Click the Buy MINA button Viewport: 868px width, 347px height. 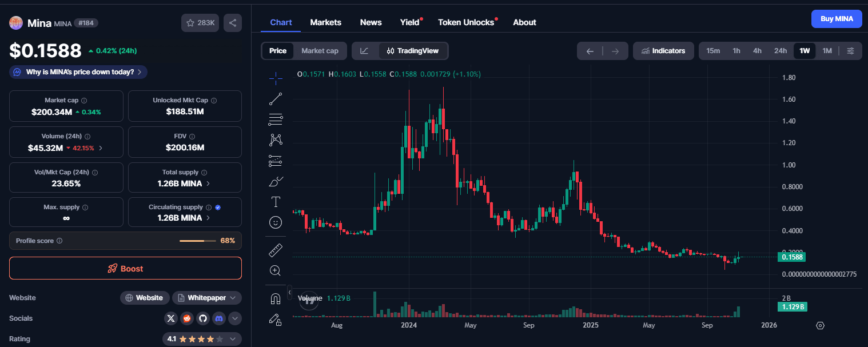[x=836, y=19]
